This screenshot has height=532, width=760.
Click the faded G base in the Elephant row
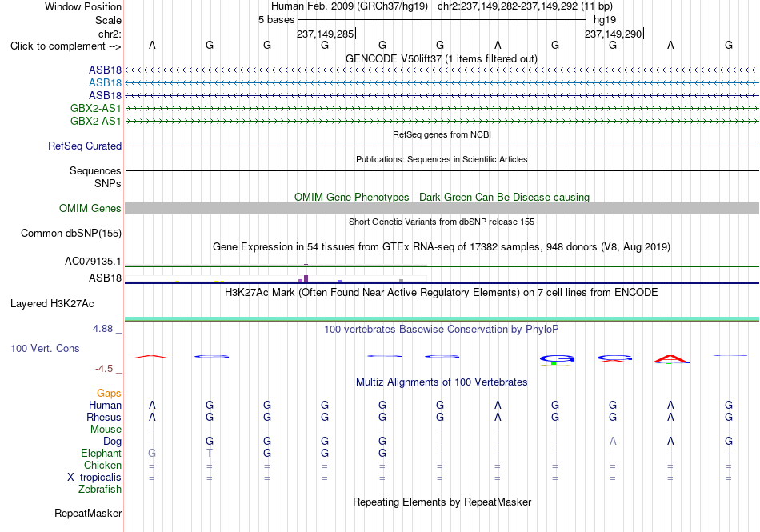[x=152, y=453]
